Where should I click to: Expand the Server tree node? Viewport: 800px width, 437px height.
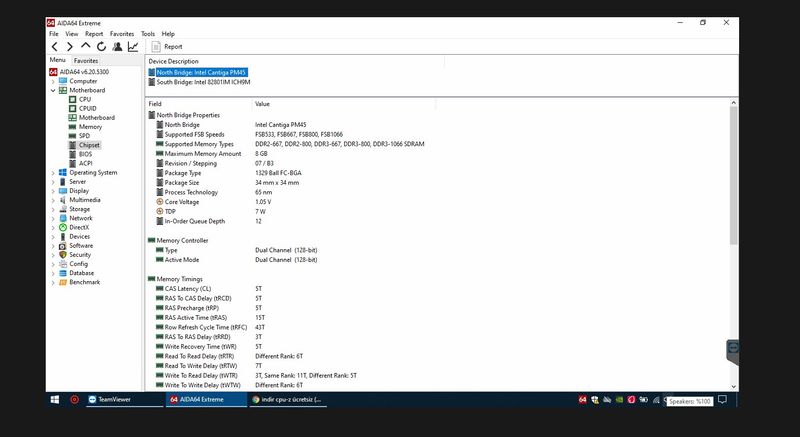pos(53,182)
